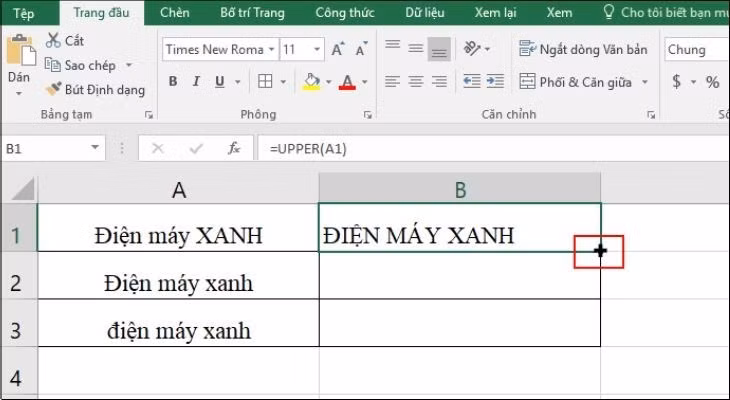Select bottom vertical align icon
Screen dimensions: 730x400
tap(439, 49)
